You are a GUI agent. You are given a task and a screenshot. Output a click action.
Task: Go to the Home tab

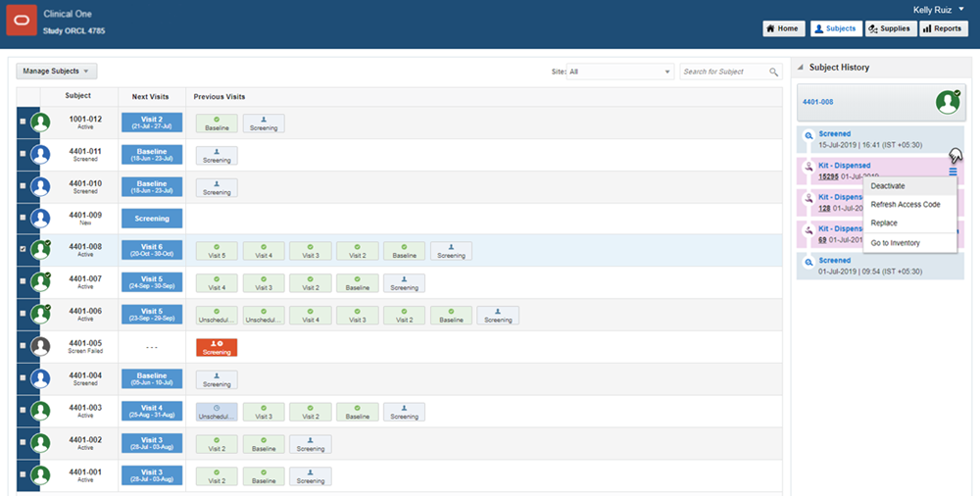[x=784, y=28]
